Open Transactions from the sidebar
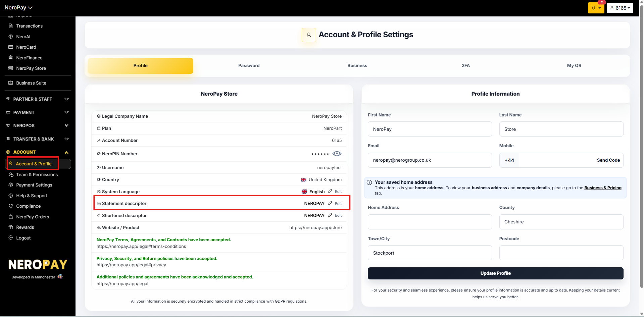Image resolution: width=644 pixels, height=317 pixels. (x=29, y=26)
